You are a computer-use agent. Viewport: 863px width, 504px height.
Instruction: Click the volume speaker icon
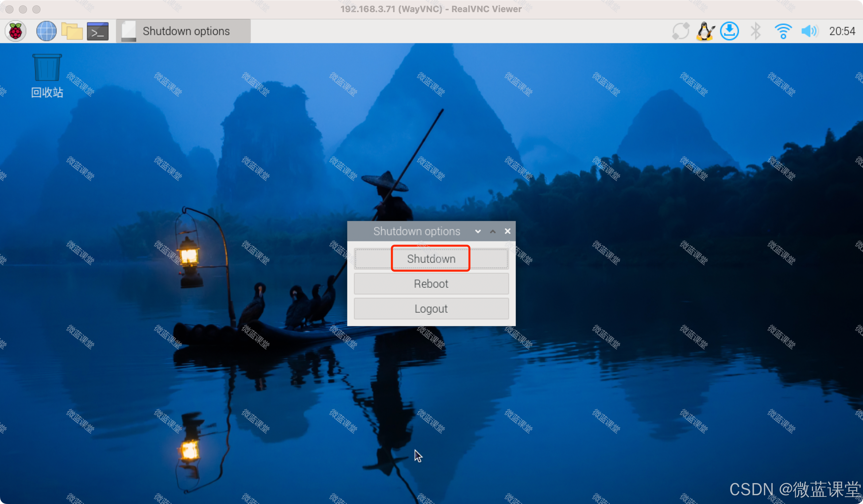(809, 31)
